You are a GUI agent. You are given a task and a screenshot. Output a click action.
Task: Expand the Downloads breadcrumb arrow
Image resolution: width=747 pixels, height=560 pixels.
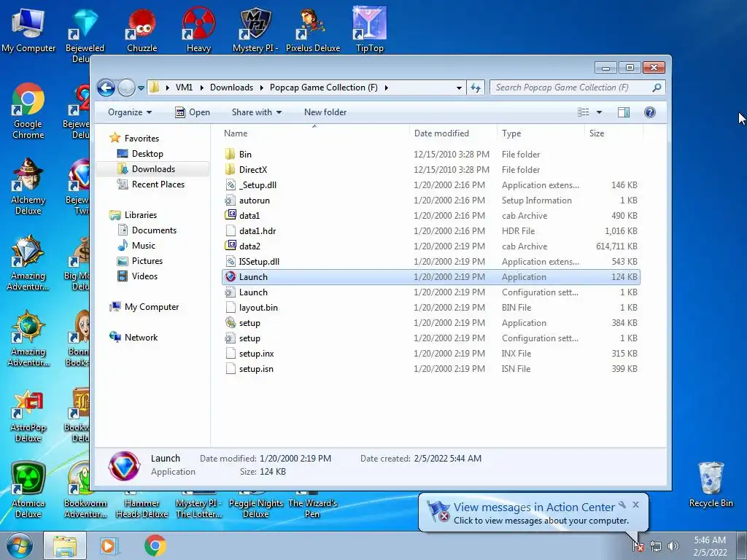point(262,87)
